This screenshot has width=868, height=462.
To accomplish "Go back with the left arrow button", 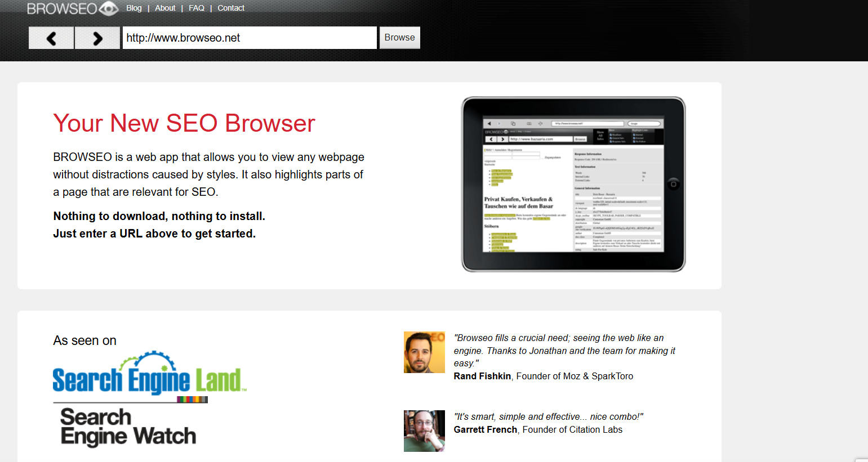I will tap(51, 38).
